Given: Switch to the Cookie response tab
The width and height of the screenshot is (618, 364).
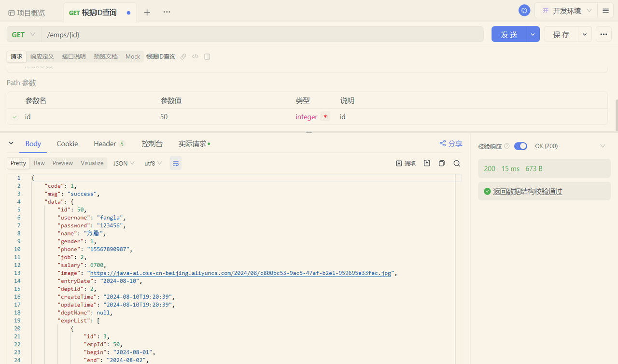Looking at the screenshot, I should click(x=67, y=144).
